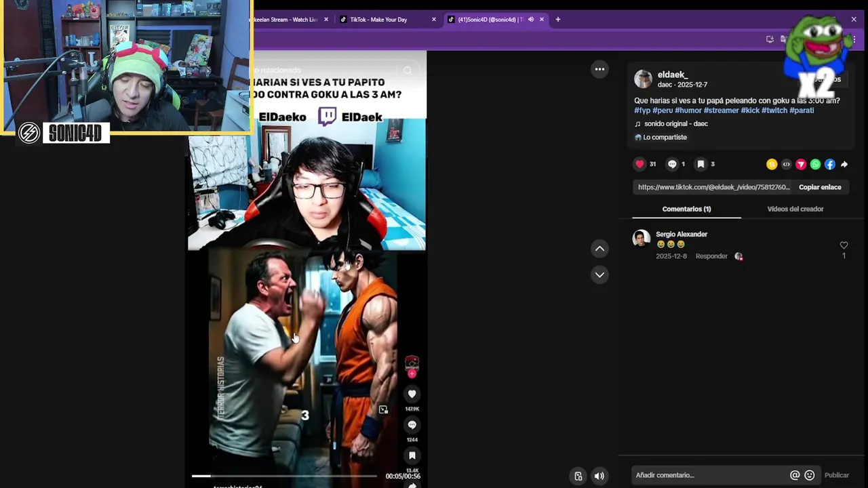Screen dimensions: 868x488
Task: Share the video on Facebook
Action: click(829, 164)
